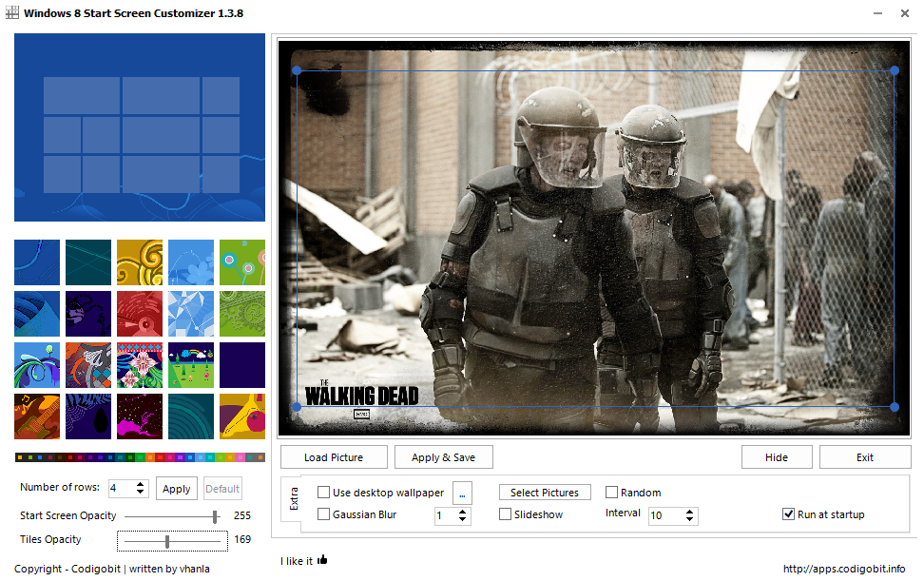The image size is (924, 581).
Task: Pick the dark purple creature background thumbnail
Action: click(x=88, y=314)
